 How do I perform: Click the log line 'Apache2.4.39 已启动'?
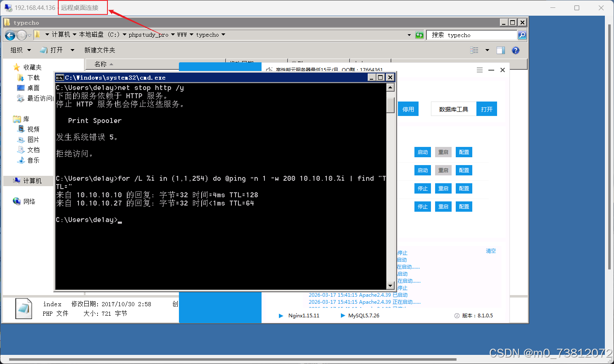(x=358, y=295)
